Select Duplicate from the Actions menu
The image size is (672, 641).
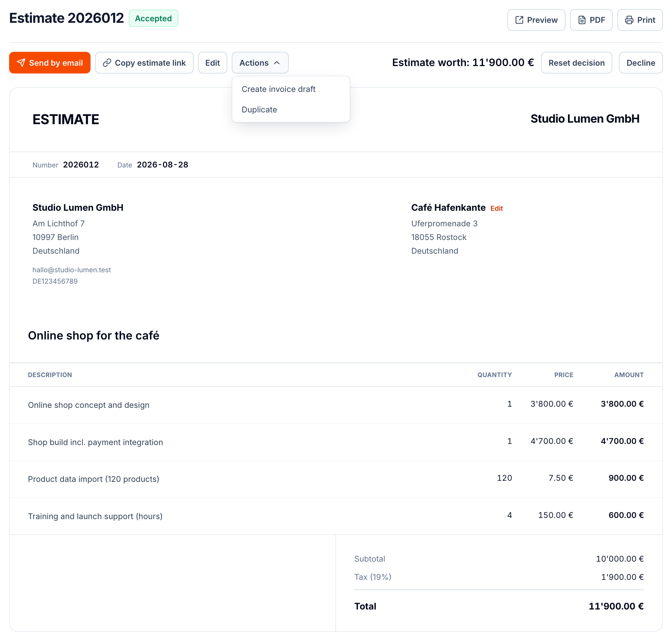291,110
